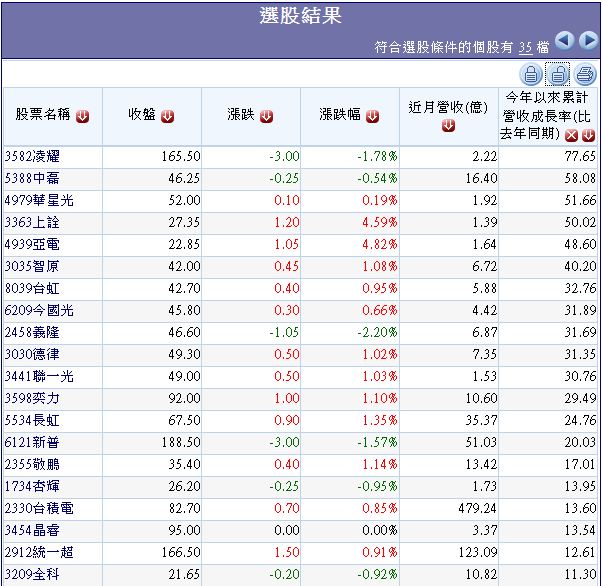
Task: Open stock 5534長虹
Action: 32,420
